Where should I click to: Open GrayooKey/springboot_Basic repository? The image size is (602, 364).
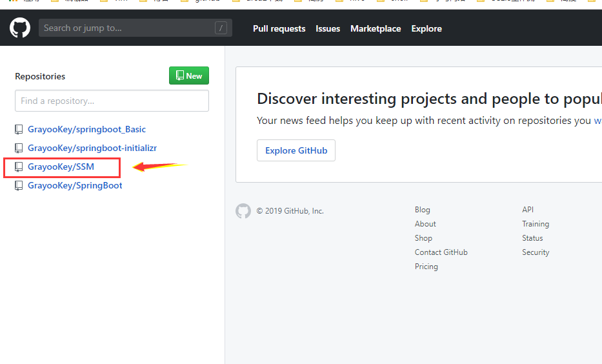[x=86, y=129]
